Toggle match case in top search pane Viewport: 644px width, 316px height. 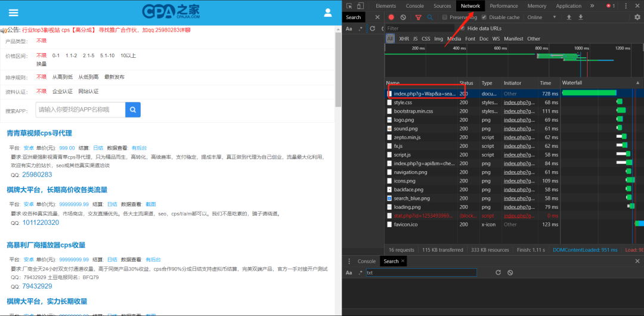point(349,29)
